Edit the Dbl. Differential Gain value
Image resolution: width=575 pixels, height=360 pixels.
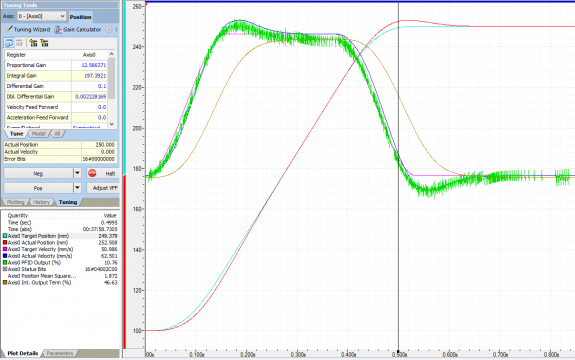[89, 96]
